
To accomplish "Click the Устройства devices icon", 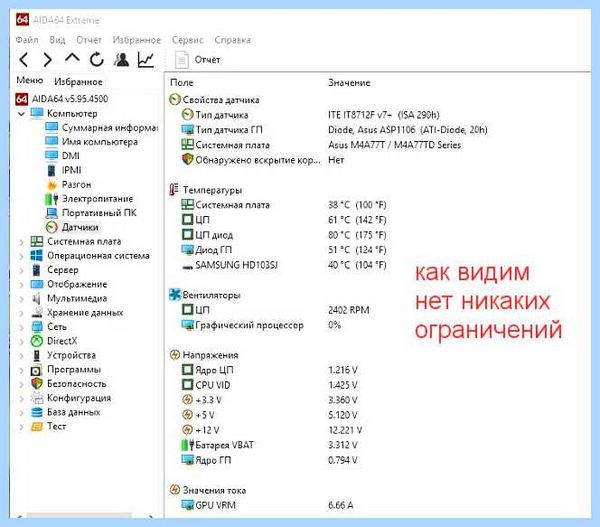I will pos(37,356).
